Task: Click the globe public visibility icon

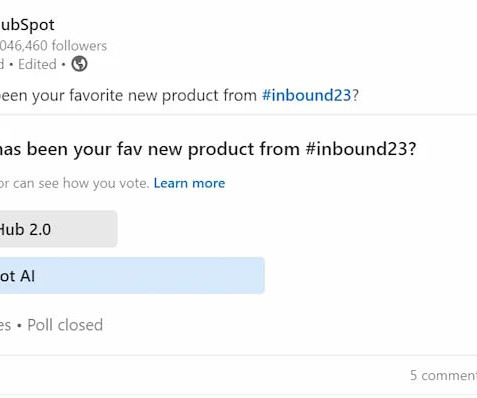Action: [79, 64]
